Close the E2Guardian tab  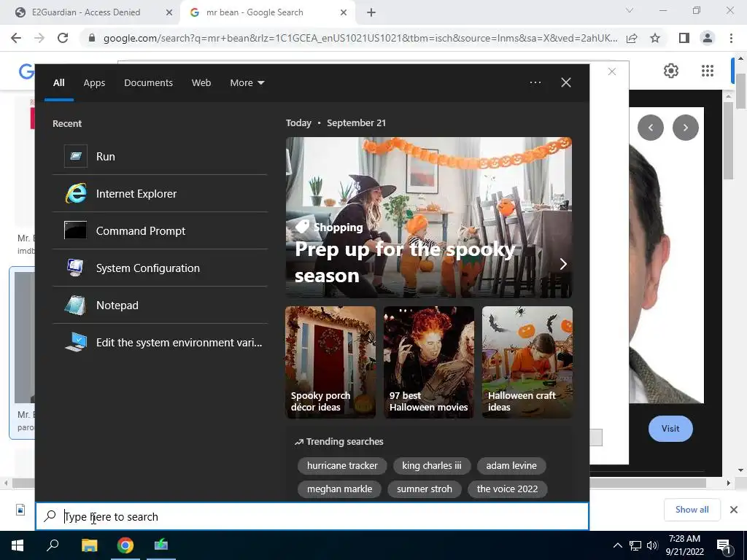click(169, 13)
